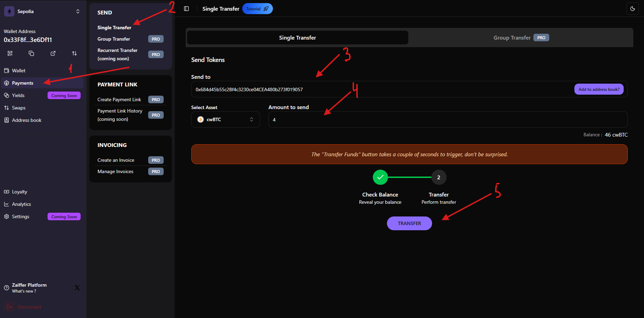This screenshot has height=318, width=644.
Task: Open the Zaiffer Platform What's new item
Action: 29,288
